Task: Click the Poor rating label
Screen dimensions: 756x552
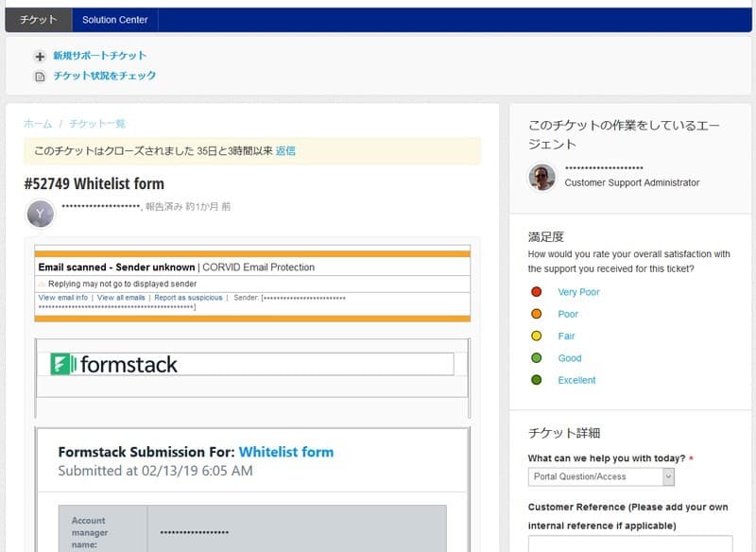Action: click(568, 315)
